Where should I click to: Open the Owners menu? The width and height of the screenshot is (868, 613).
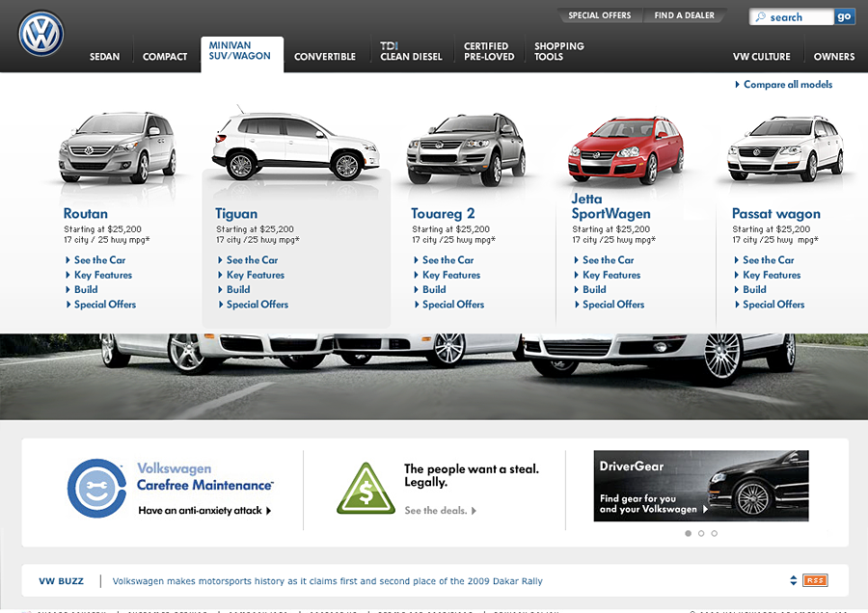pos(834,57)
